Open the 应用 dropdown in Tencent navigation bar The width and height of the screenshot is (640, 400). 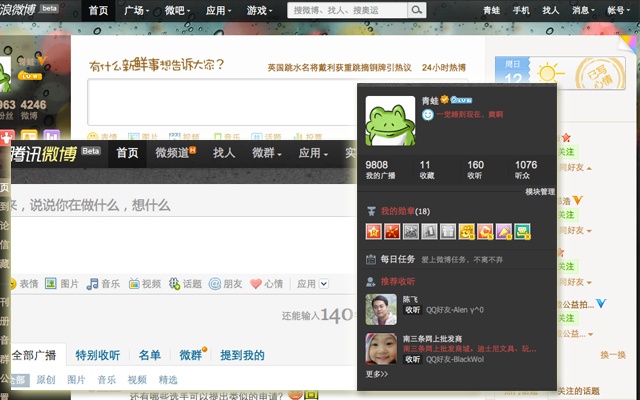coord(313,153)
